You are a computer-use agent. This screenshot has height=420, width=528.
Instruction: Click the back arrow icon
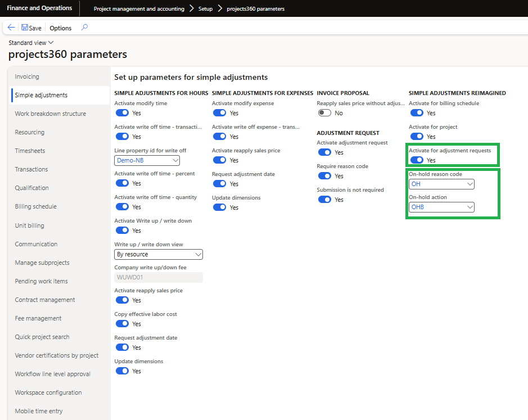[x=11, y=28]
